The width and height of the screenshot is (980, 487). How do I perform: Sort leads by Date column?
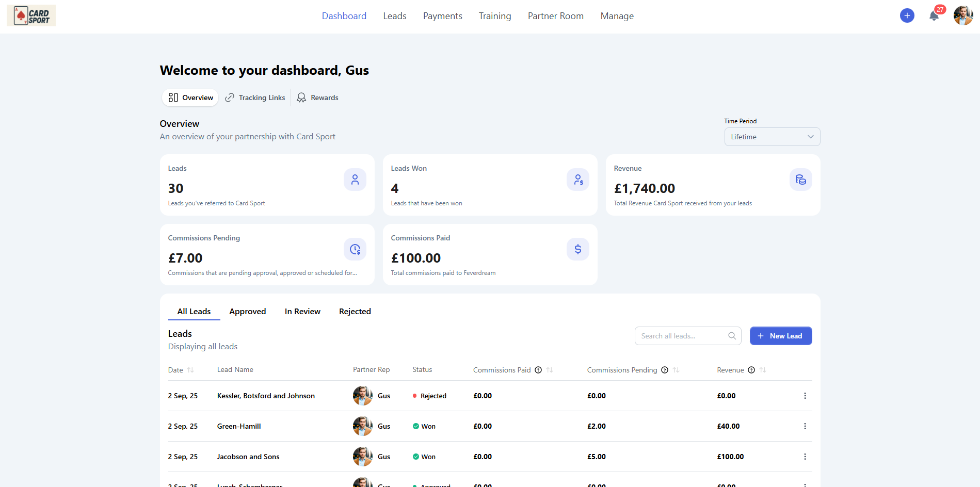(x=190, y=370)
